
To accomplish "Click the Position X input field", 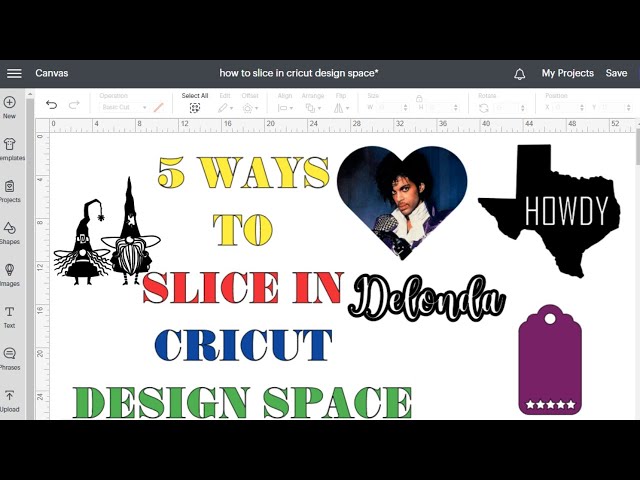I will [567, 107].
